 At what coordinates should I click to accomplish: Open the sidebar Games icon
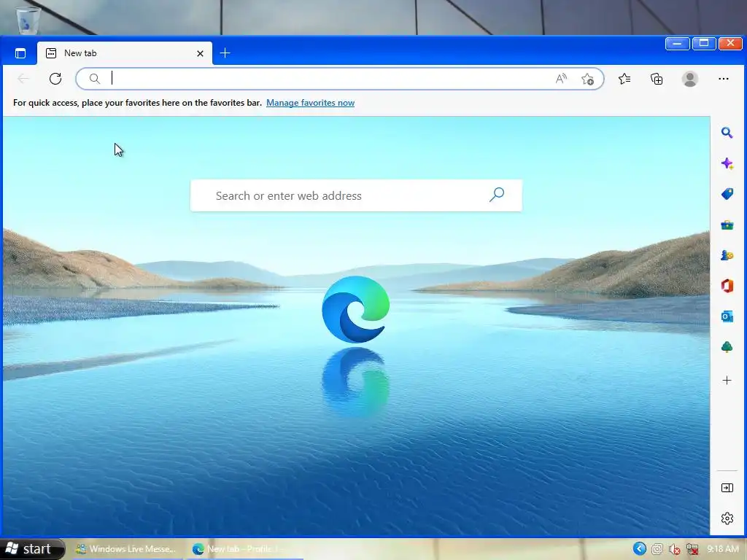[727, 255]
